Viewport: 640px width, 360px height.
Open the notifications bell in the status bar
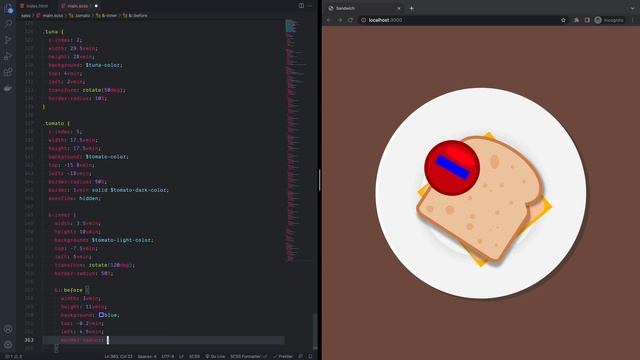pos(310,356)
